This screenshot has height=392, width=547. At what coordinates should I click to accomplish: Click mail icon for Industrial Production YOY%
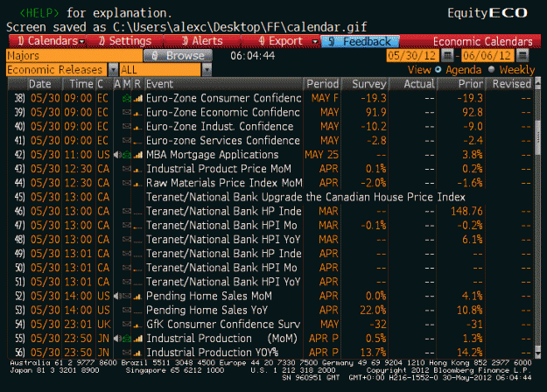[x=127, y=353]
